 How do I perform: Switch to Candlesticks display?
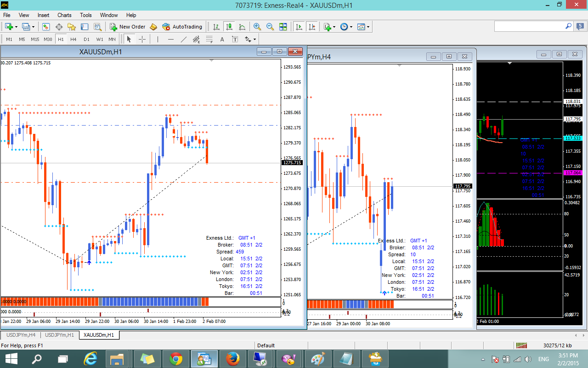229,27
